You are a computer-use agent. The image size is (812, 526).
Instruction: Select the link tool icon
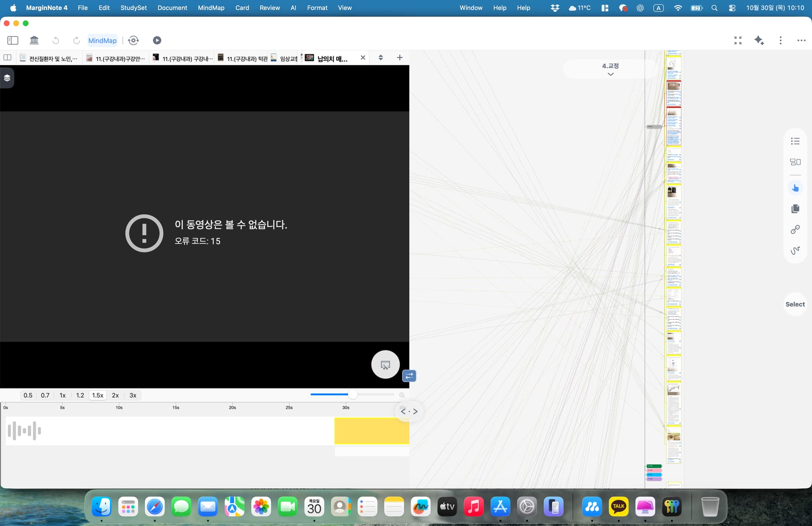pyautogui.click(x=795, y=229)
